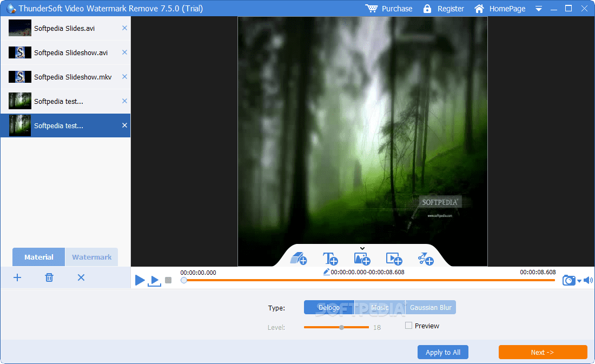Click the add shape watermark icon
This screenshot has height=364, width=595.
tap(426, 259)
